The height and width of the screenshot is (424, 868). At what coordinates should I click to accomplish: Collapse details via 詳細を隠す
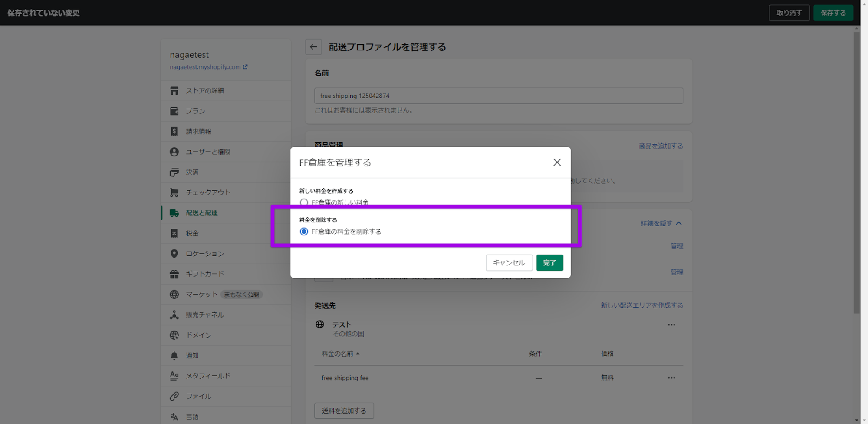(661, 223)
